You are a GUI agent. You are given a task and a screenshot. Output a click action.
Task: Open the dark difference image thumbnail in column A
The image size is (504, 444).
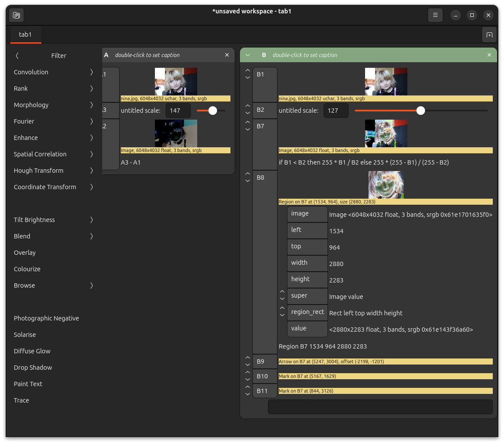(176, 133)
